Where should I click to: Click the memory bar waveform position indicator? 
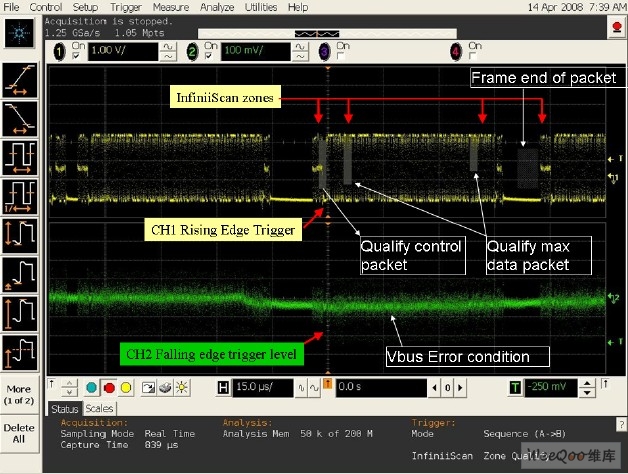[x=317, y=34]
